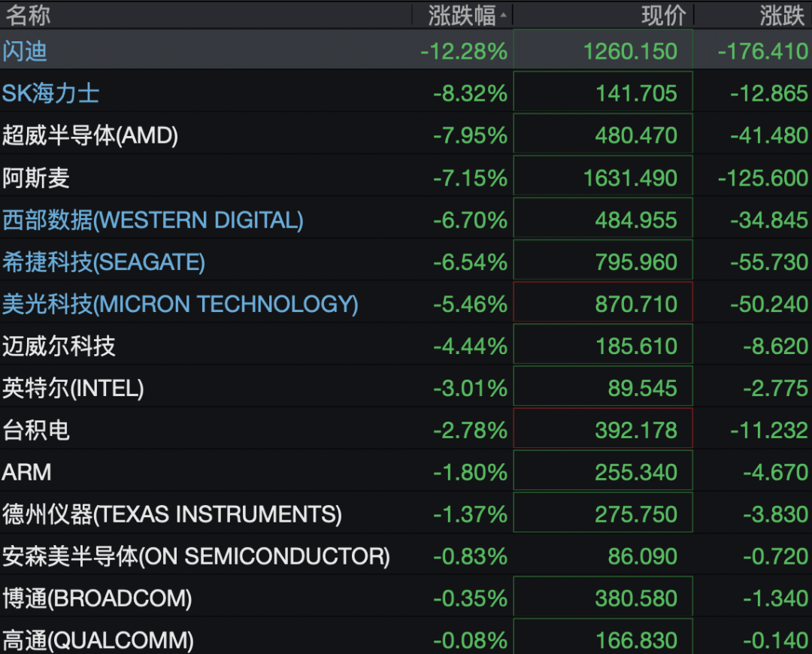This screenshot has height=654, width=812.
Task: Click Seagate change value -55.730
Action: (769, 262)
